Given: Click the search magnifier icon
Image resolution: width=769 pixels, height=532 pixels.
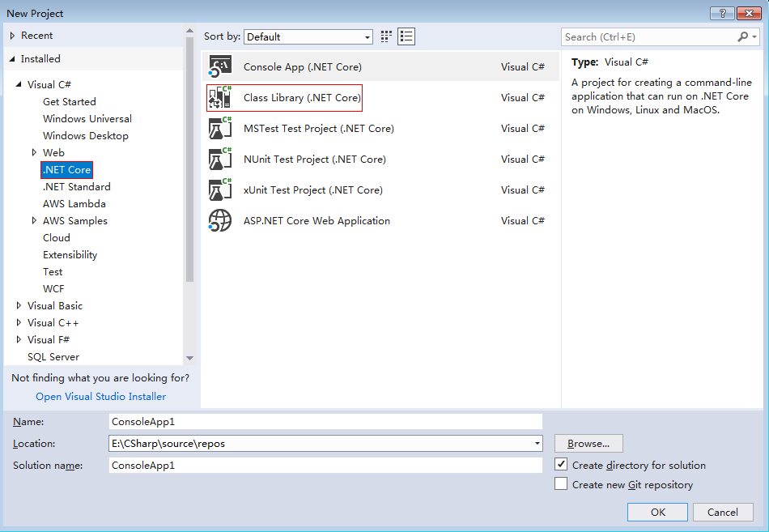Looking at the screenshot, I should click(743, 36).
